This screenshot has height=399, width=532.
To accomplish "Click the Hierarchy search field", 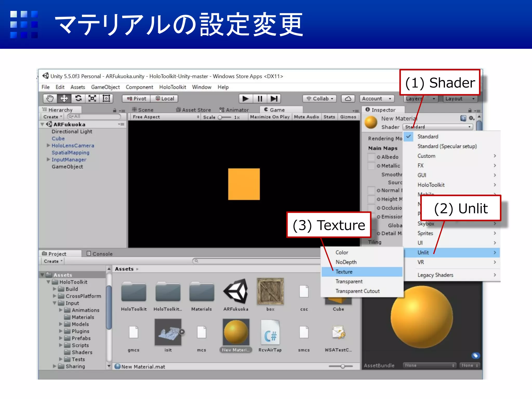I will [x=94, y=117].
